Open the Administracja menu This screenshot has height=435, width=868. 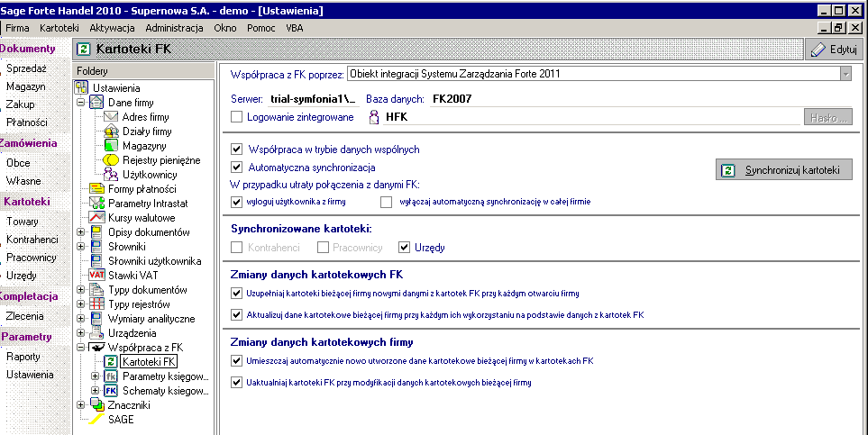[x=174, y=28]
